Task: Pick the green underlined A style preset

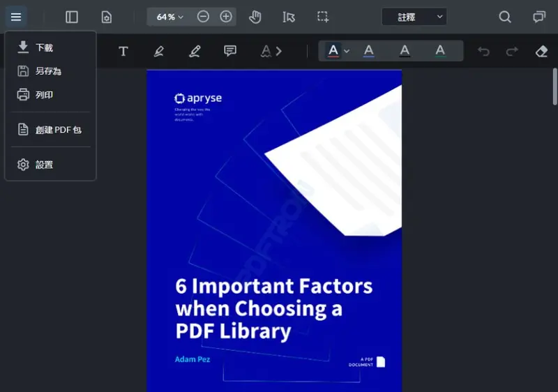Action: pyautogui.click(x=440, y=51)
